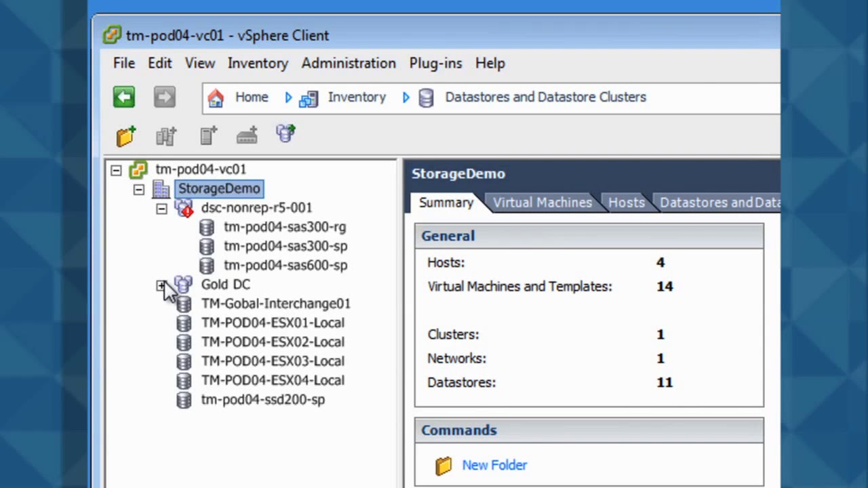This screenshot has height=488, width=868.
Task: Select Gold DC in the tree
Action: tap(225, 284)
